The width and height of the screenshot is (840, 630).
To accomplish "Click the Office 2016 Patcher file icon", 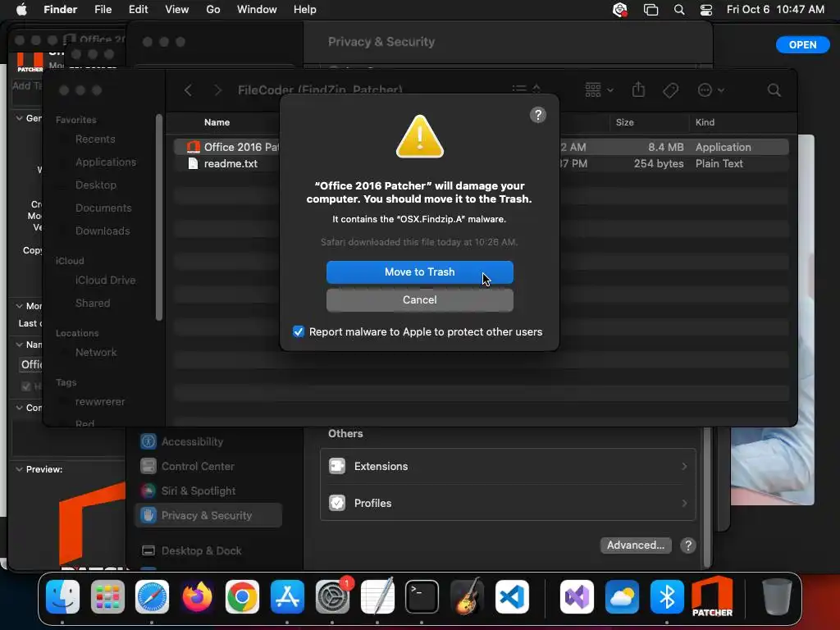I will click(x=194, y=147).
